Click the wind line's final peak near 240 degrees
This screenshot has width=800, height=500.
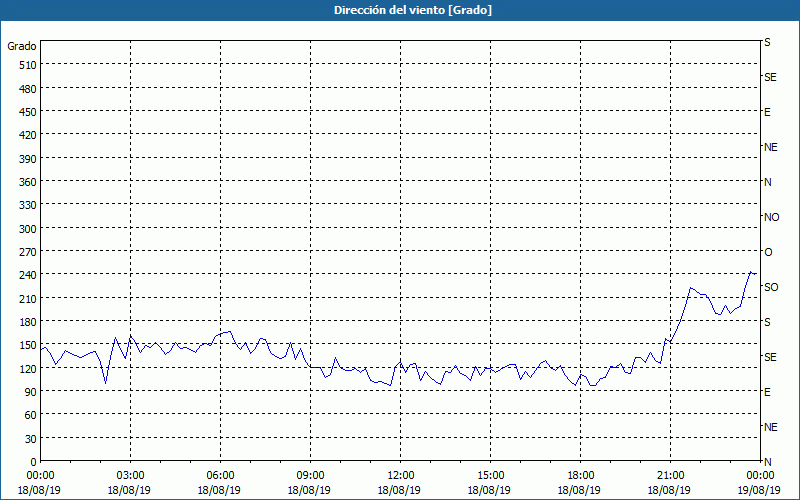pos(751,272)
